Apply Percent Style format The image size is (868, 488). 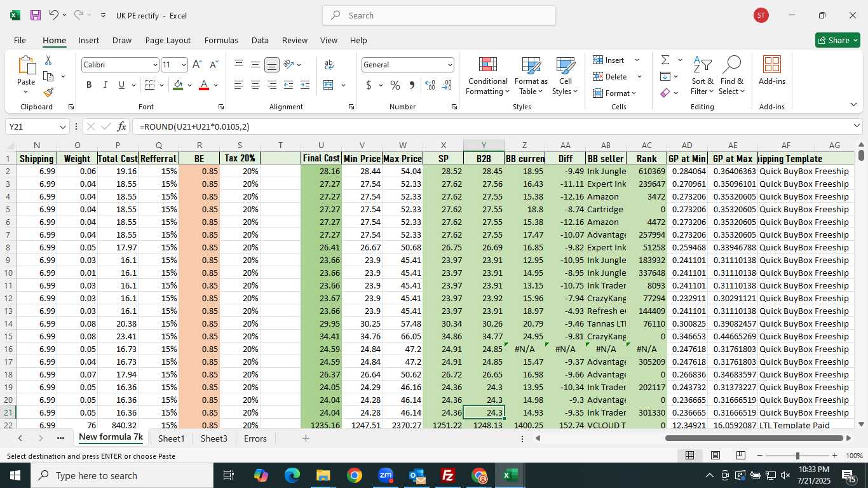click(x=395, y=85)
